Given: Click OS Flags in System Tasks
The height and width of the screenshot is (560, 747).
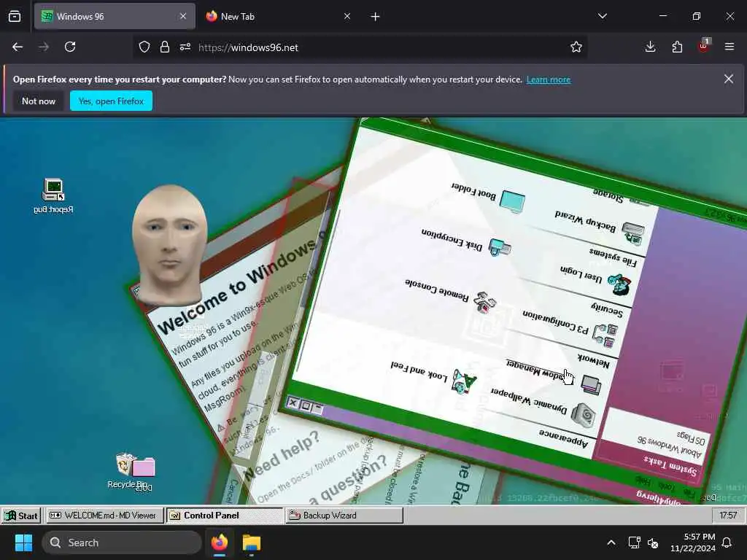Looking at the screenshot, I should (x=691, y=437).
